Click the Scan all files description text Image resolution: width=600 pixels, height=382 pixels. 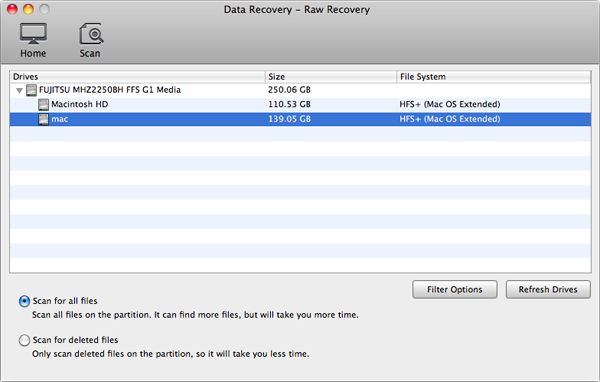[x=195, y=315]
